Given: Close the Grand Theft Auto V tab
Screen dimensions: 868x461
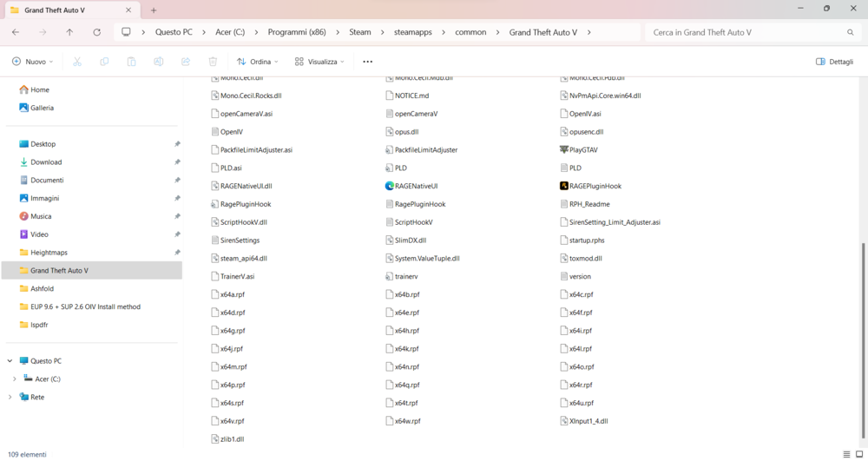Looking at the screenshot, I should tap(128, 10).
